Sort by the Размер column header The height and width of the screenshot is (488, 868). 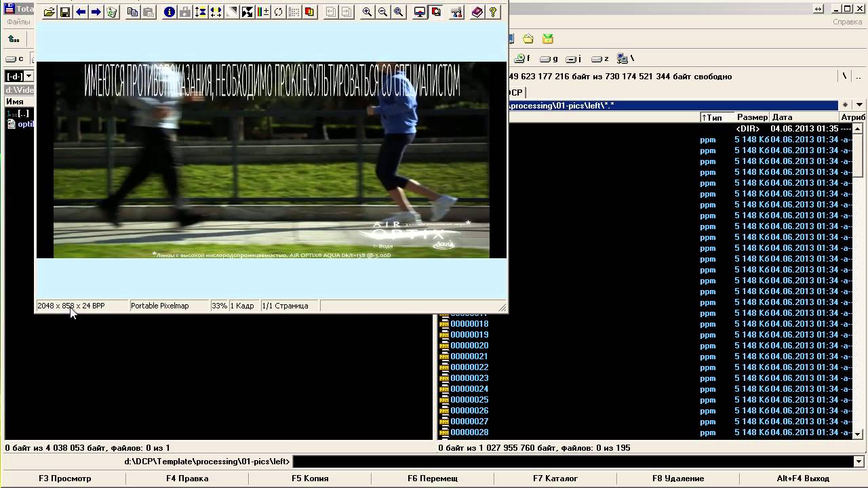point(753,117)
